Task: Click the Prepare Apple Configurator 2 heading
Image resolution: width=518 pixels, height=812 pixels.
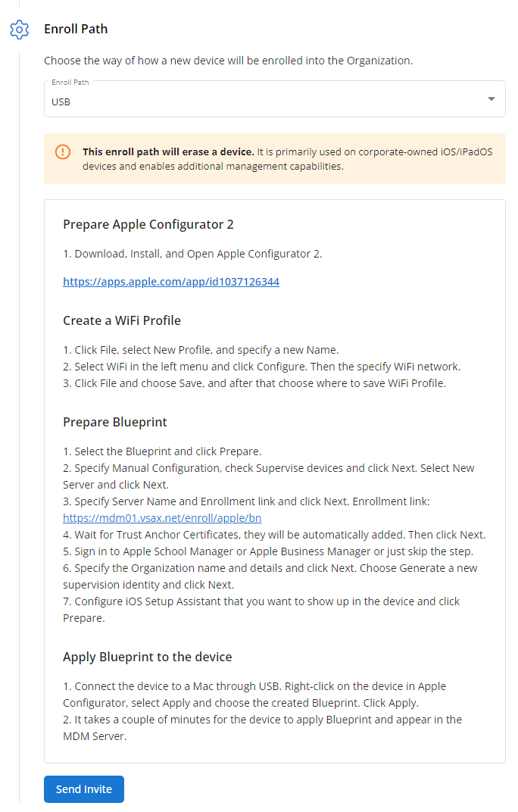Action: tap(148, 224)
